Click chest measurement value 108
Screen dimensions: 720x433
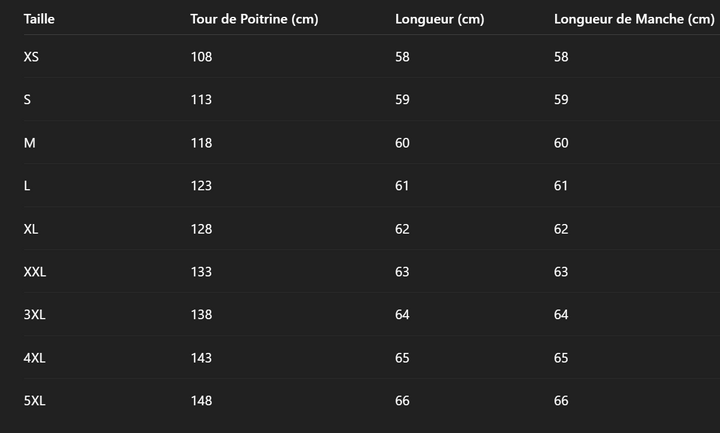(201, 57)
